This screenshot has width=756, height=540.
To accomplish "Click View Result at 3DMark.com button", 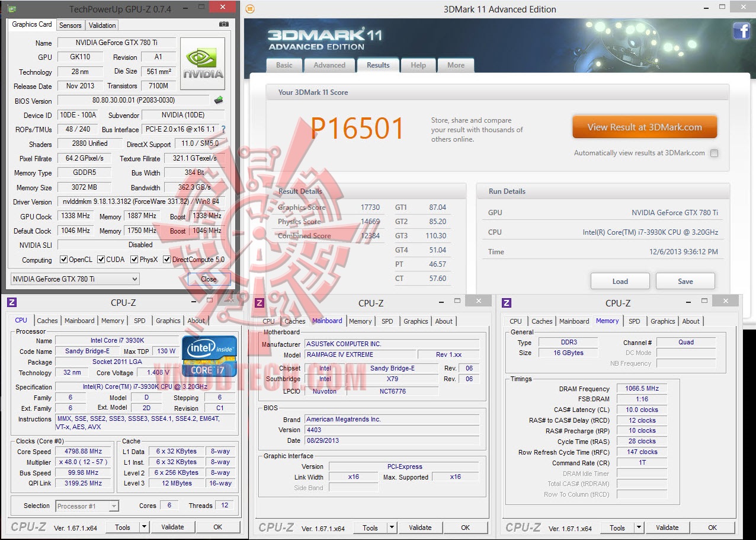I will click(645, 127).
